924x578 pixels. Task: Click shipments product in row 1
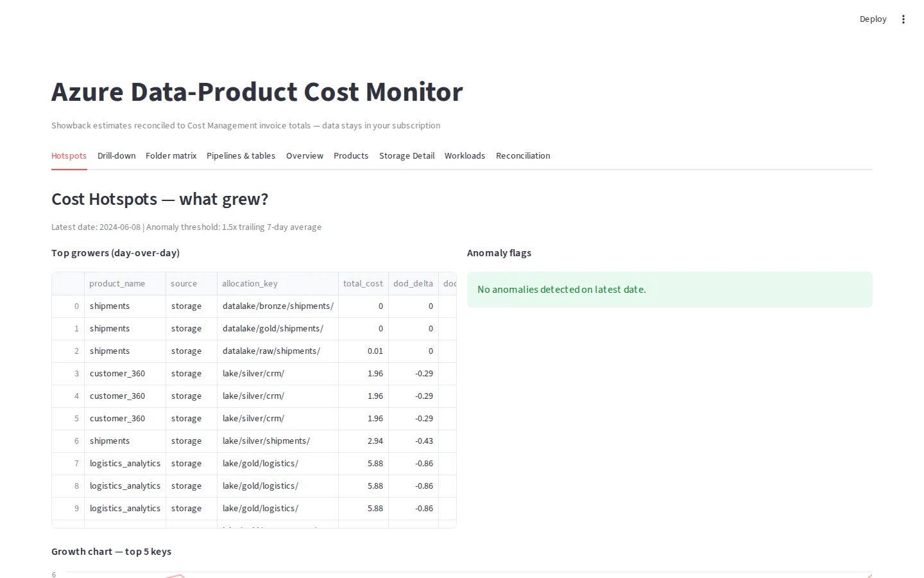[125, 329]
